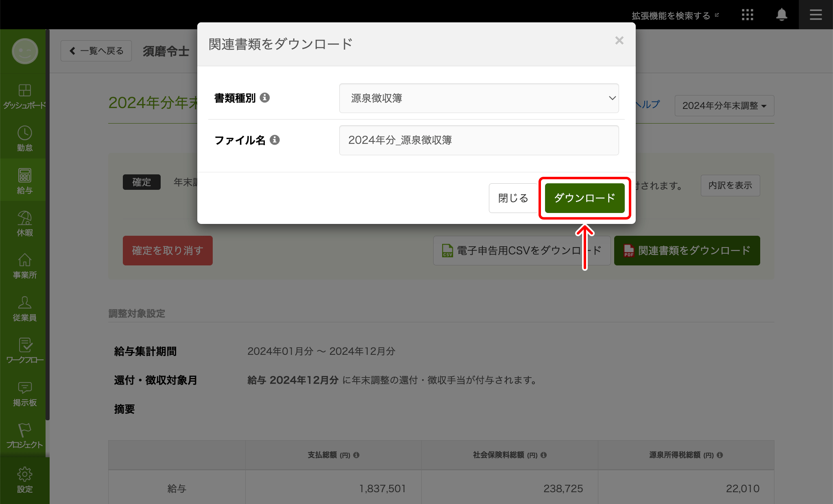Click the 一覧へ戻る back button

pos(96,51)
